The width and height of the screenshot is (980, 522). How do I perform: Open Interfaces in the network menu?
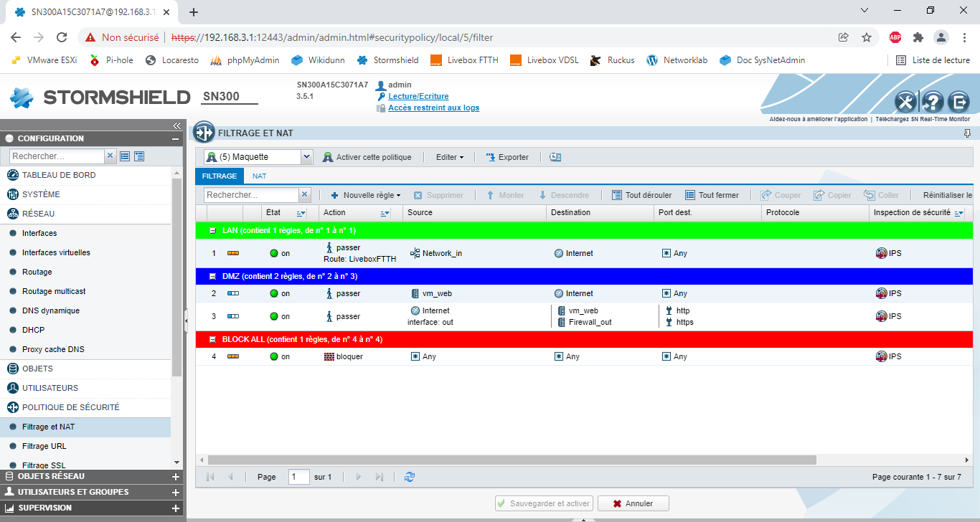[x=39, y=233]
